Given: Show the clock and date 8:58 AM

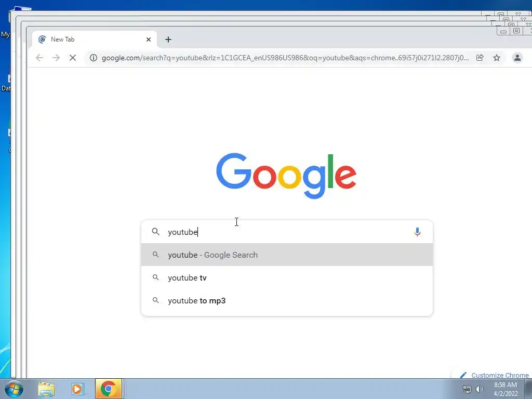Looking at the screenshot, I should pyautogui.click(x=506, y=389).
